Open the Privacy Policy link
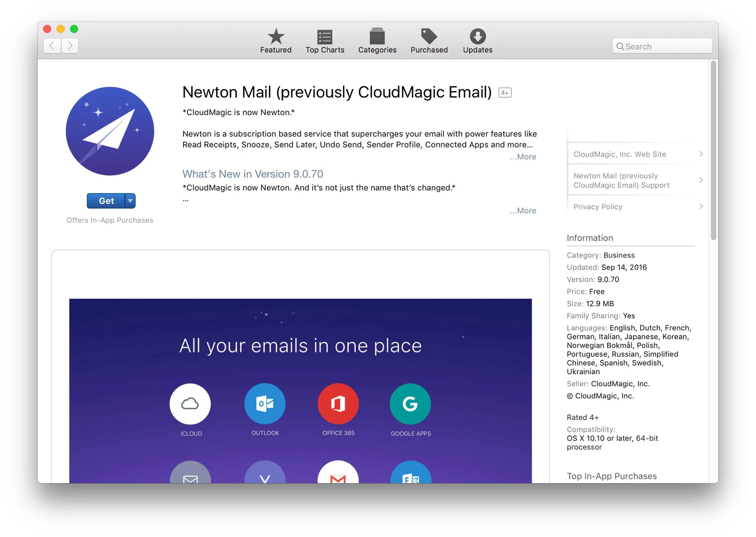 (x=598, y=207)
